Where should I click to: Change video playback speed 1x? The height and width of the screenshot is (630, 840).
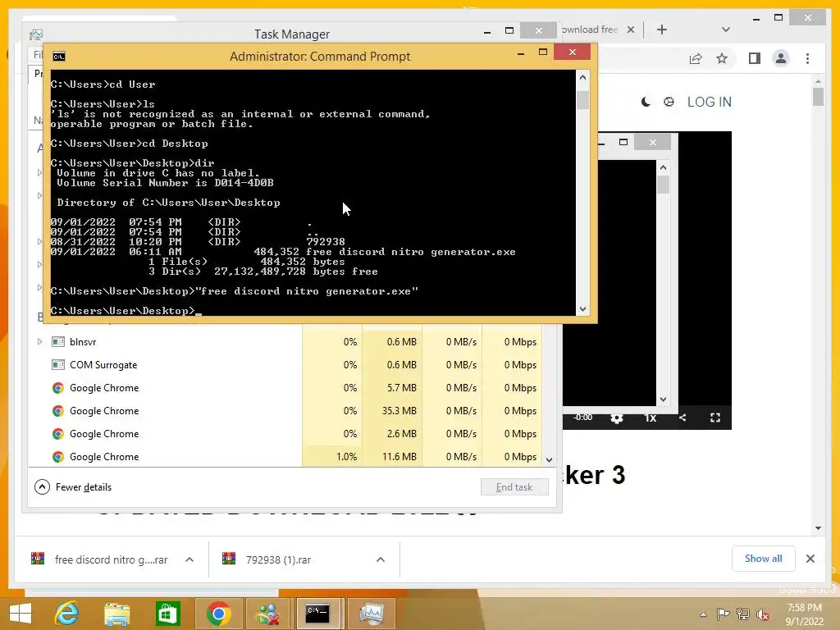tap(650, 418)
